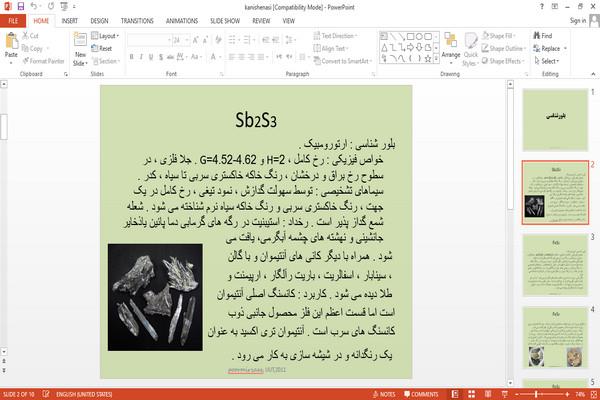Select slide 4 thumbnail with two images
The height and width of the screenshot is (400, 600).
pos(555,338)
